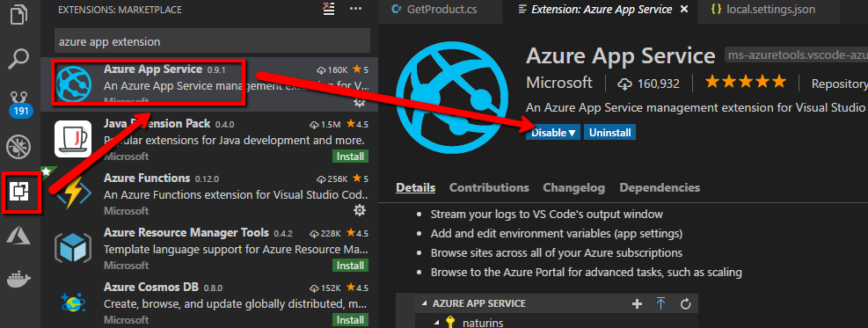868x328 pixels.
Task: Click 'Add and edit environment variables' text
Action: coord(557,233)
